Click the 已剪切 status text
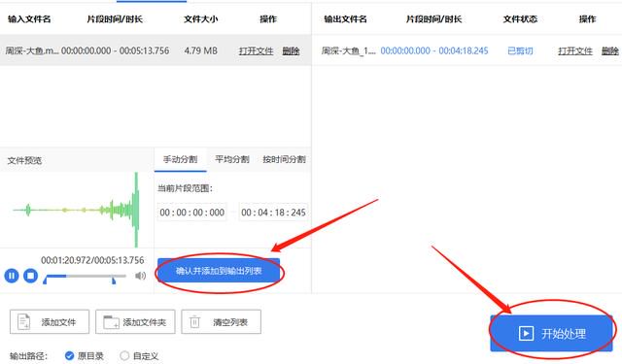This screenshot has height=364, width=622. click(x=520, y=50)
